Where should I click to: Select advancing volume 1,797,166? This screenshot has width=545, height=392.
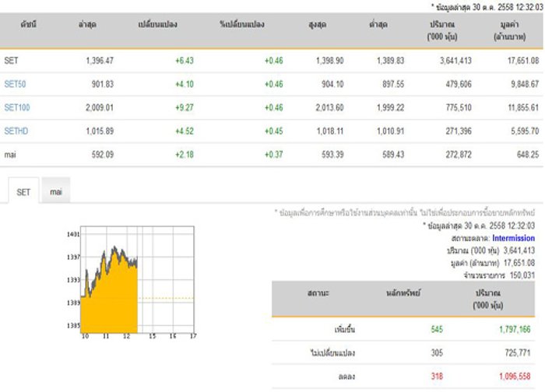tap(515, 329)
